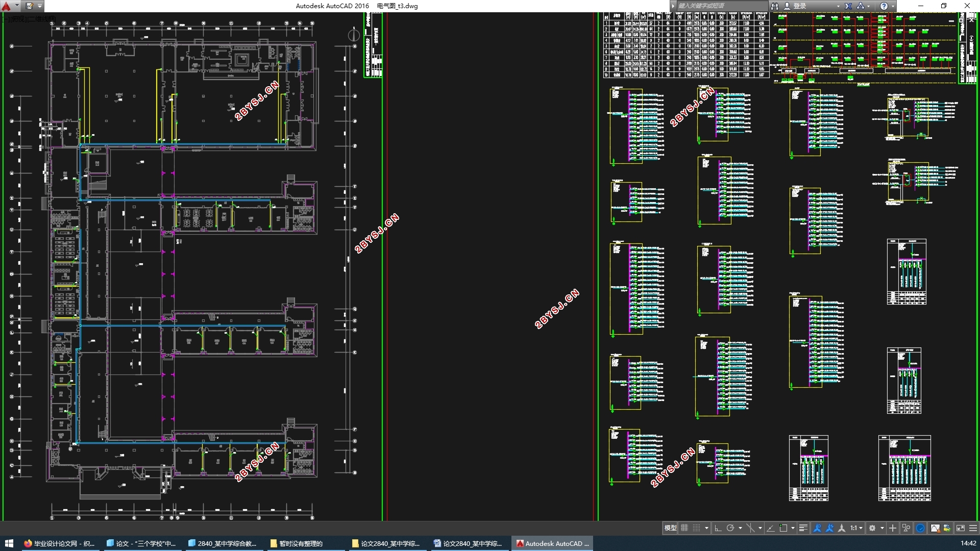Screen dimensions: 980x551
Task: Click the annotation monitor plus icon
Action: click(x=893, y=528)
